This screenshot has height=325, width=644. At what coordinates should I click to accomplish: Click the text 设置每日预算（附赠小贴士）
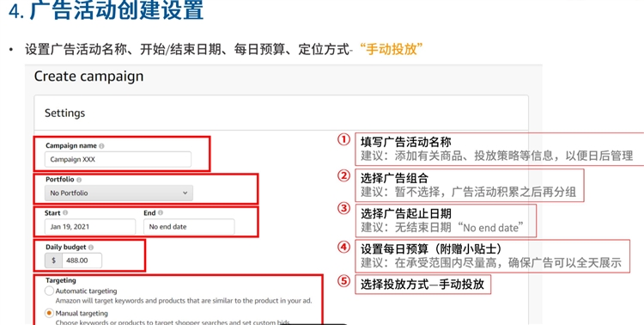click(x=431, y=248)
